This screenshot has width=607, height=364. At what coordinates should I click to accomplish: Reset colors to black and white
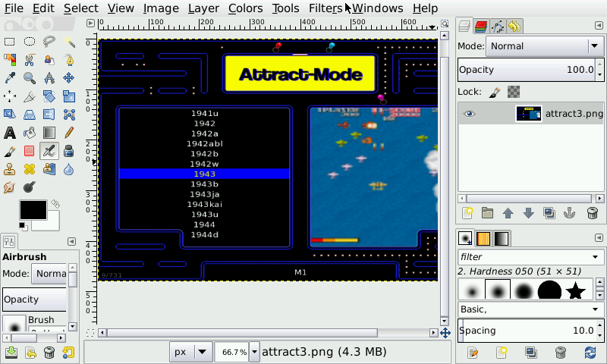click(24, 226)
